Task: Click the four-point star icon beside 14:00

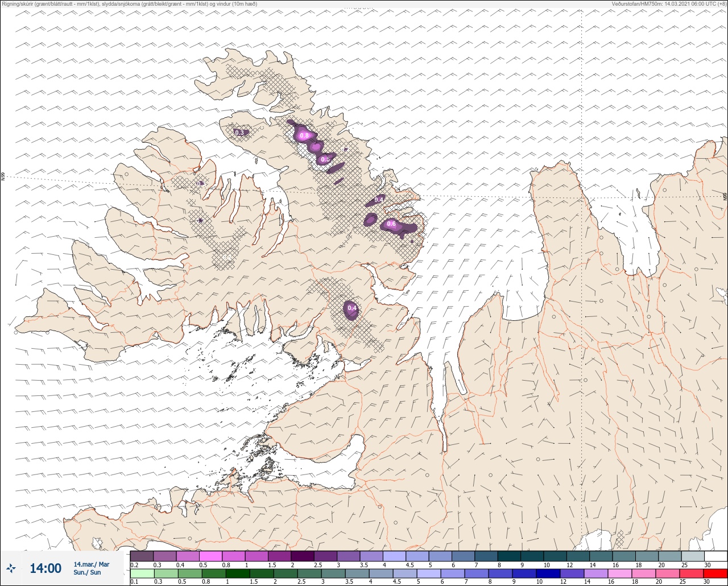Action: (11, 568)
